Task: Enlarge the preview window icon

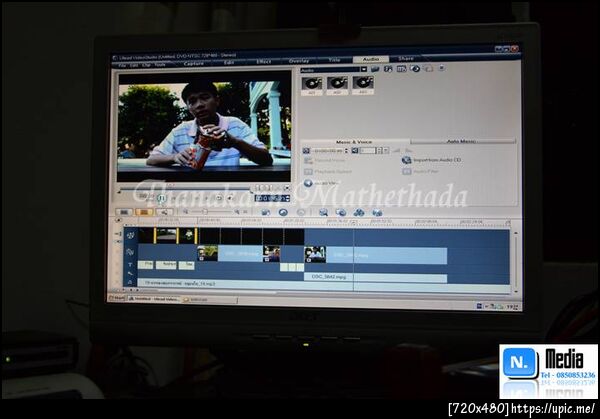Action: (x=287, y=188)
